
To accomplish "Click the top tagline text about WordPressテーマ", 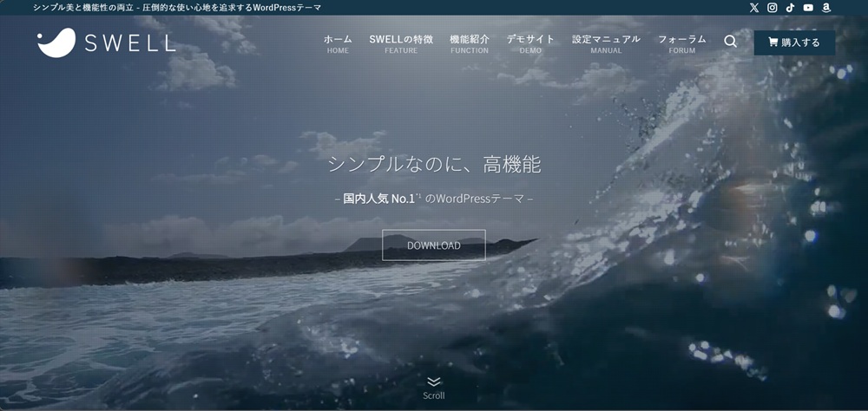I will click(x=177, y=8).
